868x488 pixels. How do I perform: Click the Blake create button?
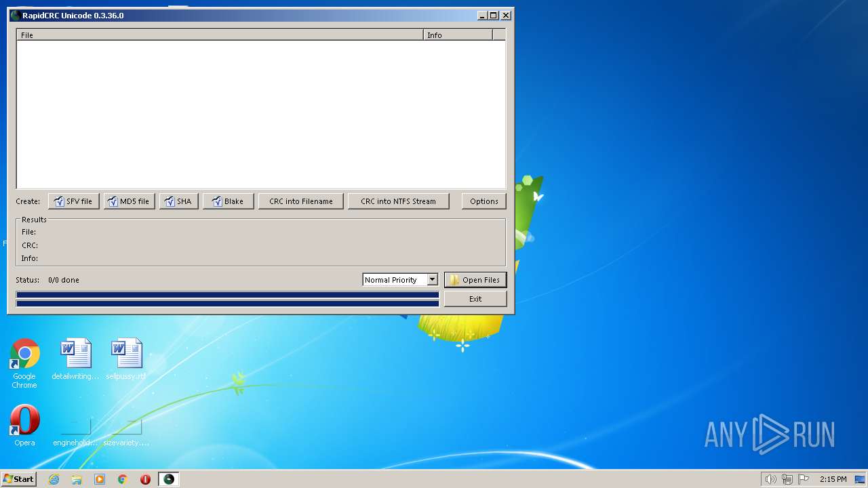point(229,201)
